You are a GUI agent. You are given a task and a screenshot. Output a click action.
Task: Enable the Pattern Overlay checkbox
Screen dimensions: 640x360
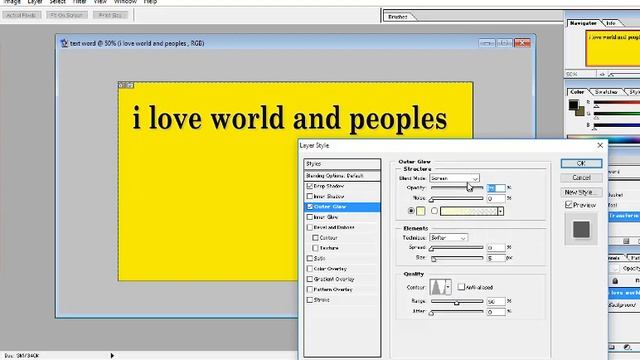click(x=309, y=289)
